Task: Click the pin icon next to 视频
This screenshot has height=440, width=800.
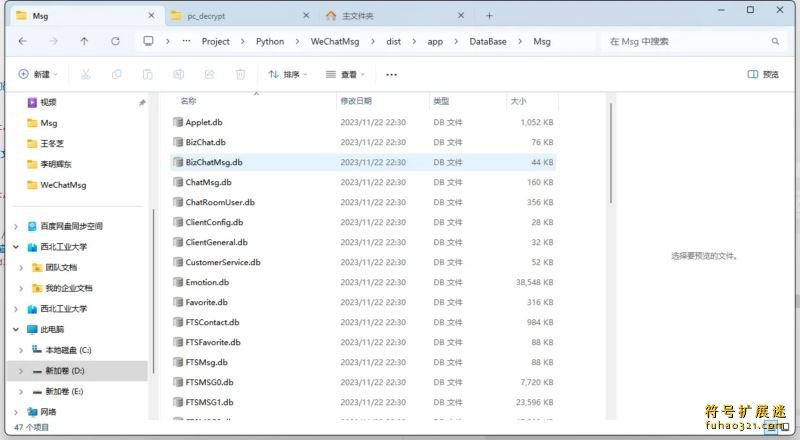Action: (142, 103)
